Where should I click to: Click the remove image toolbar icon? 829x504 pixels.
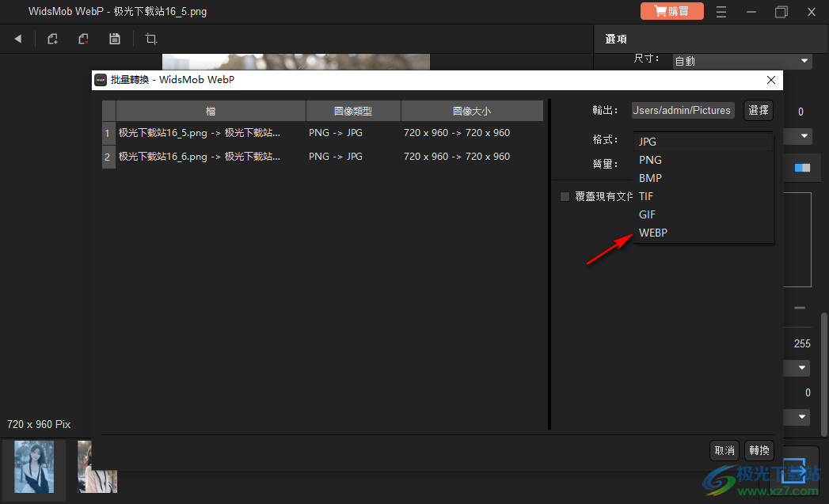pos(83,39)
